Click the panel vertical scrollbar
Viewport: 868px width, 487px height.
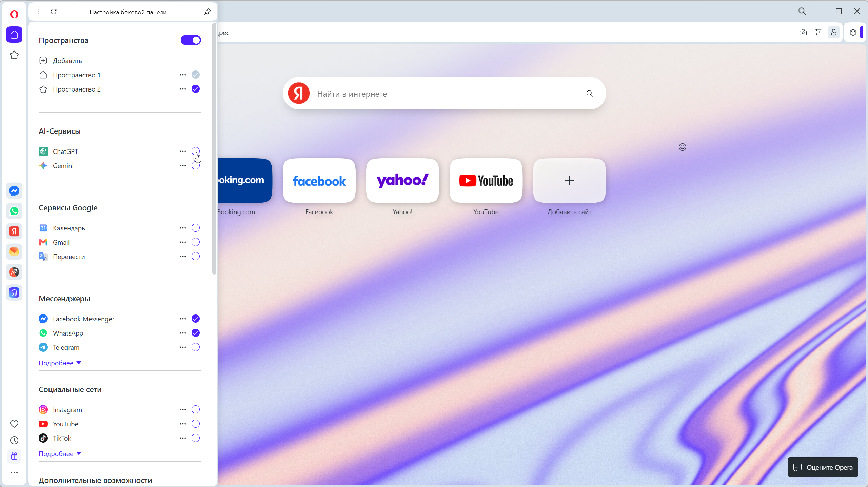[214, 148]
